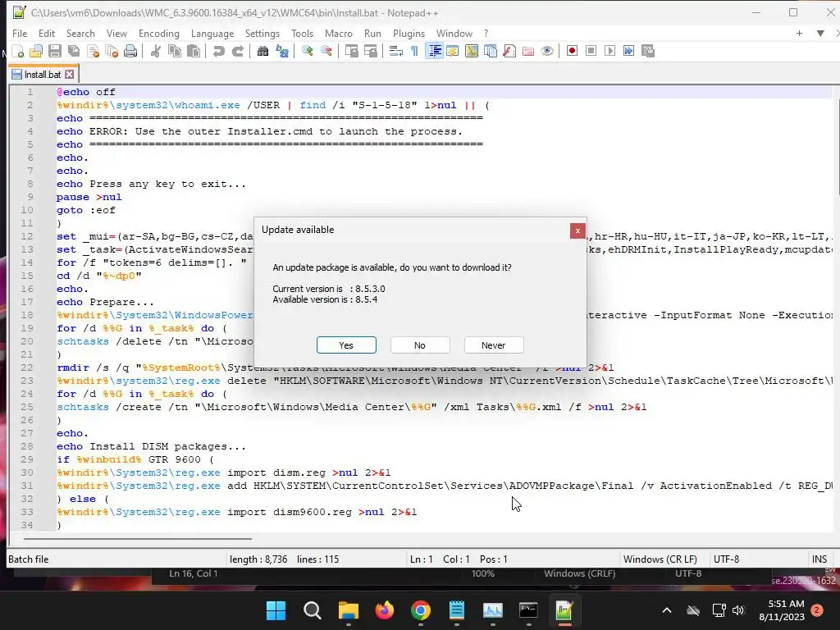Click the plus button in menu bar
The height and width of the screenshot is (630, 840).
[799, 33]
